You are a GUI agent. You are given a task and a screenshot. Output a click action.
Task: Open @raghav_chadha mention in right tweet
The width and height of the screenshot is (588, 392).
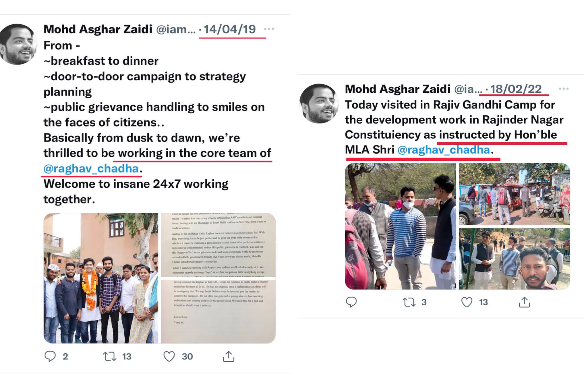coord(444,150)
